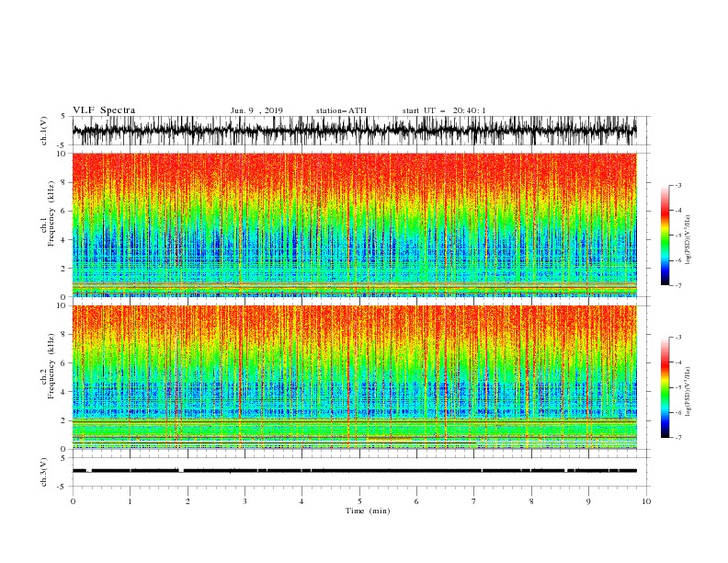
Task: Click the ch.2 colorbar "log(PSD)(V²/Hz)" label
Action: [x=688, y=392]
